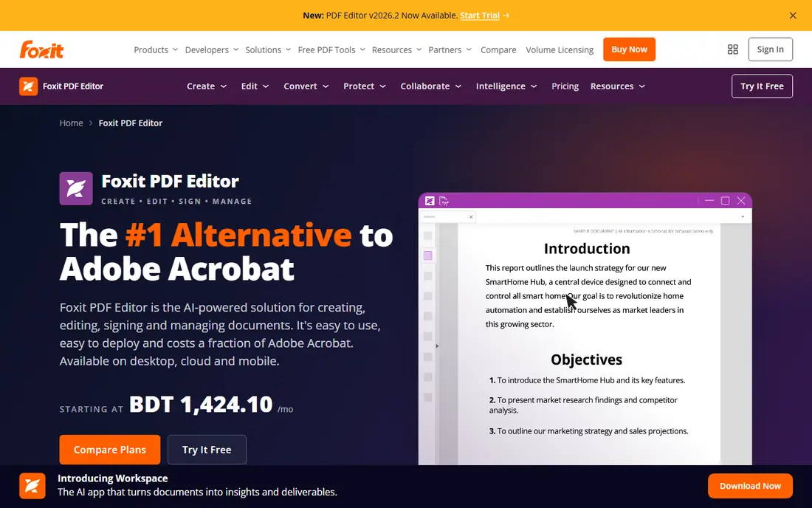Image resolution: width=812 pixels, height=508 pixels.
Task: Click the purple Foxit PDF Editor hero logo
Action: pyautogui.click(x=76, y=188)
